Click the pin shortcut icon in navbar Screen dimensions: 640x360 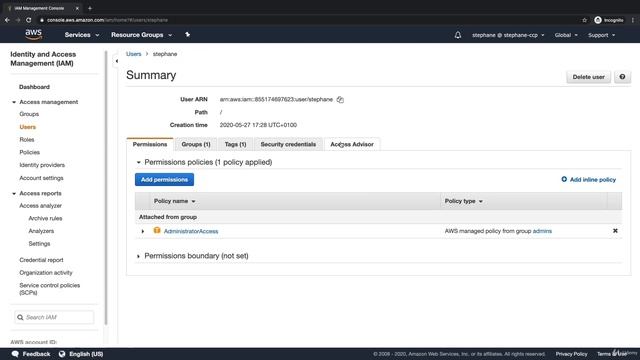[x=187, y=35]
